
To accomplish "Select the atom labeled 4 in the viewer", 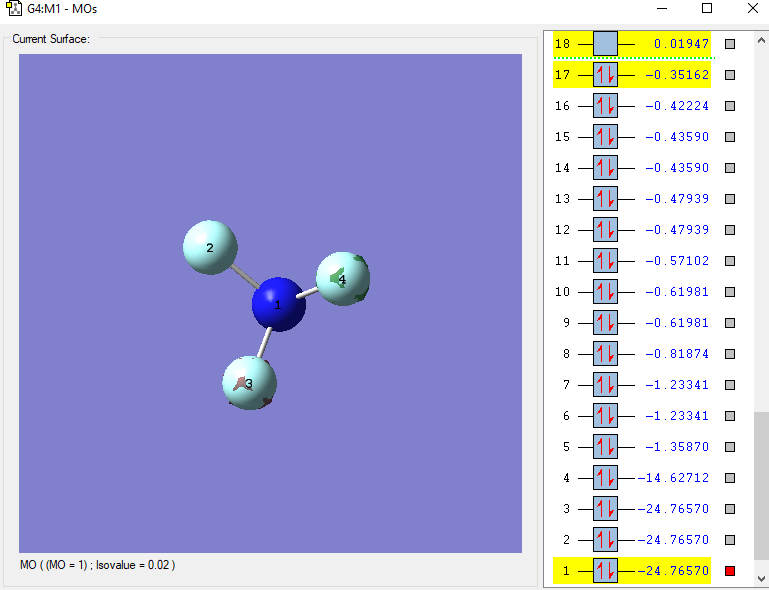I will click(343, 279).
